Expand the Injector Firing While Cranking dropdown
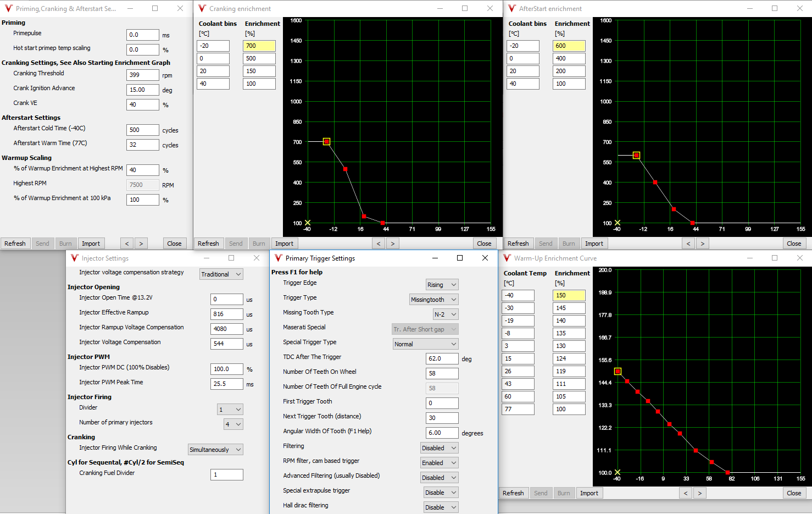The height and width of the screenshot is (514, 812). click(215, 450)
